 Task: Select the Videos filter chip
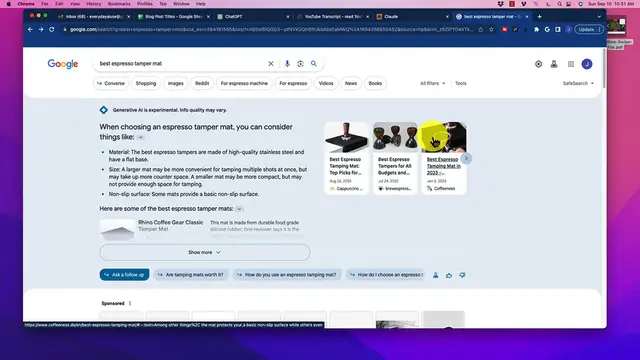click(x=326, y=83)
